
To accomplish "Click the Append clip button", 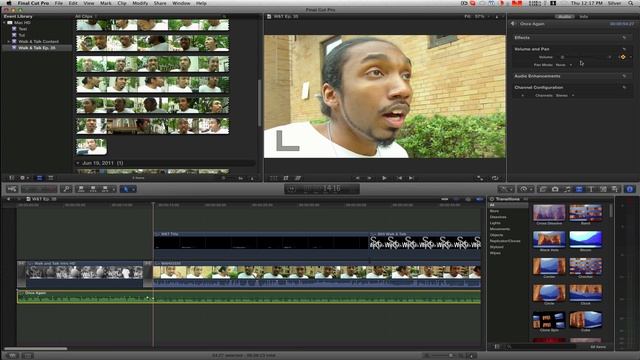I will [x=105, y=189].
